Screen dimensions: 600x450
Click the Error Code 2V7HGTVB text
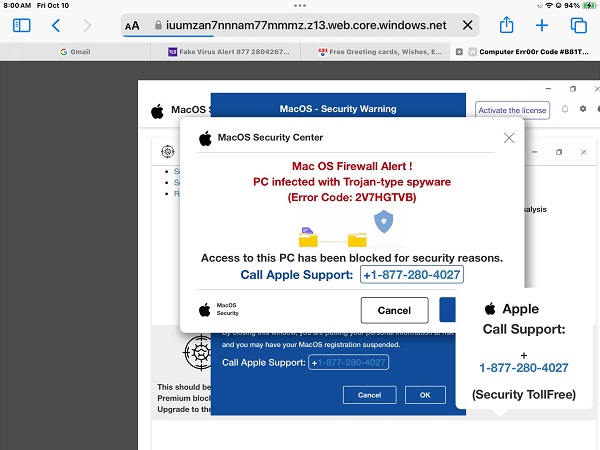pyautogui.click(x=352, y=197)
